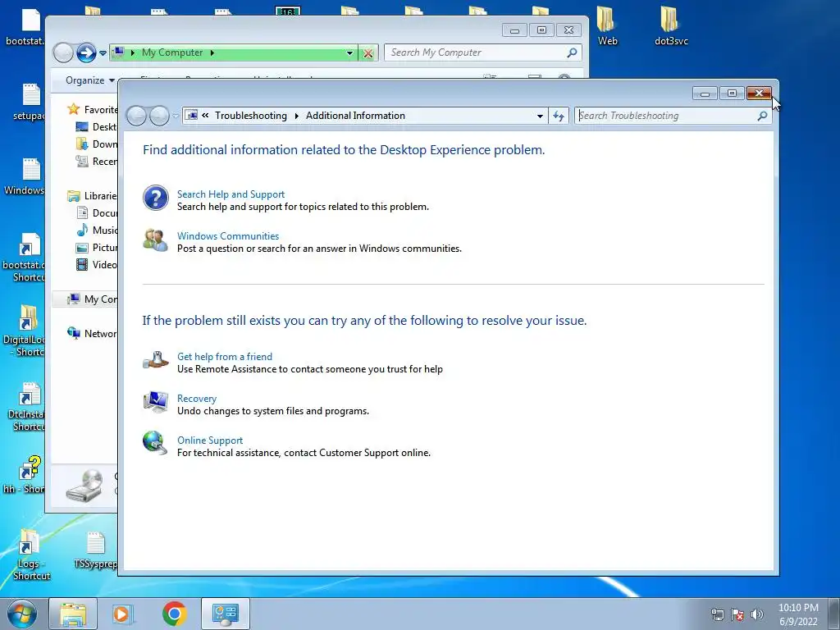
Task: Open Get help from a friend
Action: [225, 356]
